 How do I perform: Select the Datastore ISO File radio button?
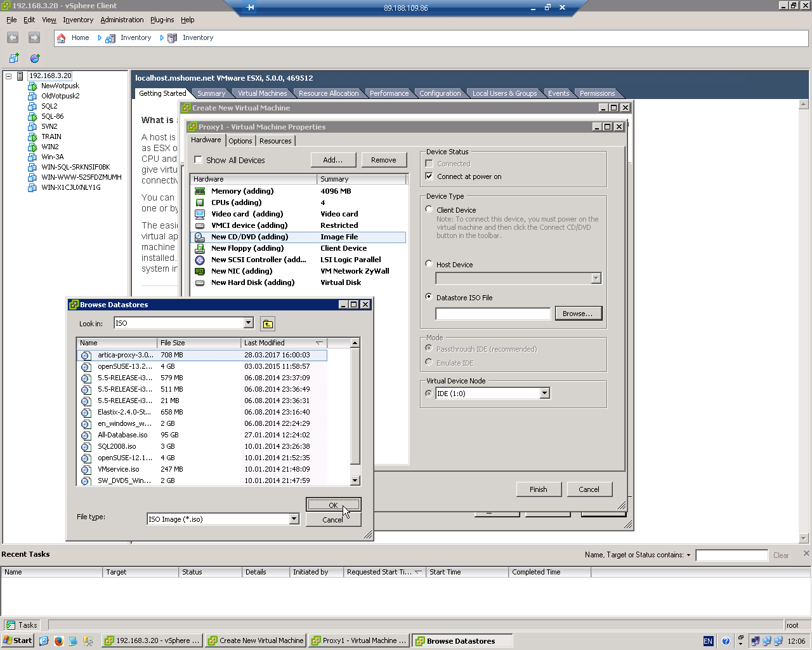point(429,296)
